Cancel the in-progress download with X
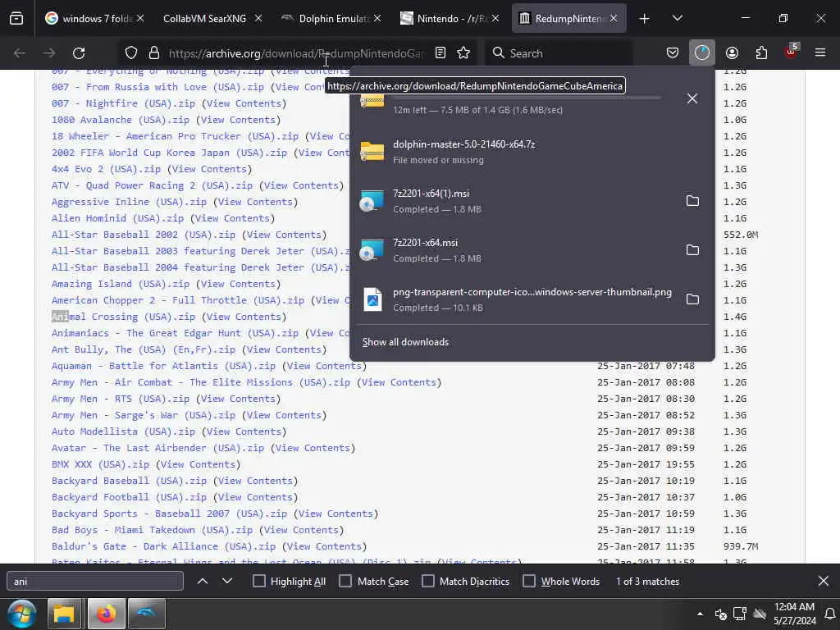The image size is (840, 630). point(692,98)
